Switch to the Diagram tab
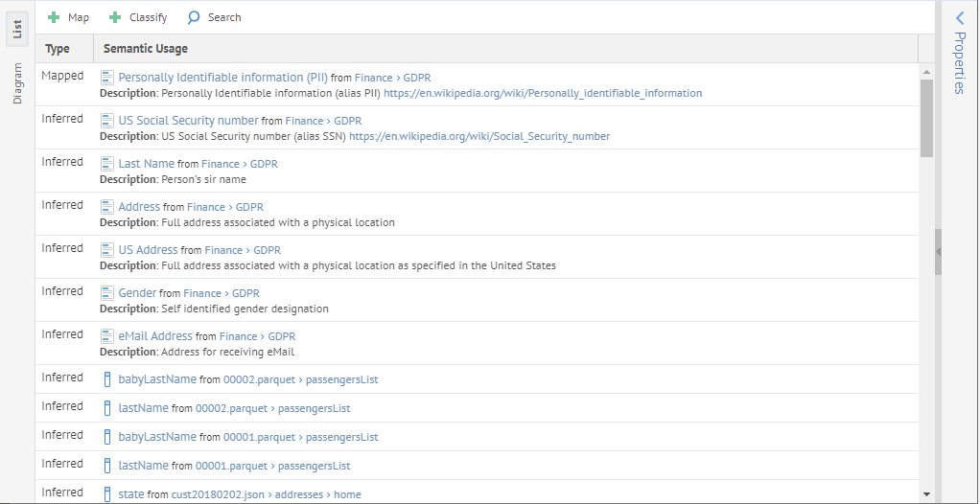The image size is (980, 504). pyautogui.click(x=17, y=84)
